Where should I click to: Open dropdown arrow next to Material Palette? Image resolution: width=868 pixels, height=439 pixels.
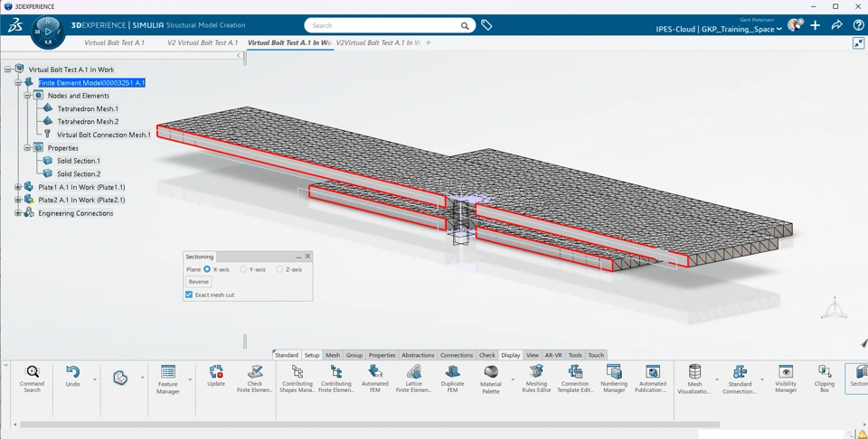pyautogui.click(x=513, y=379)
